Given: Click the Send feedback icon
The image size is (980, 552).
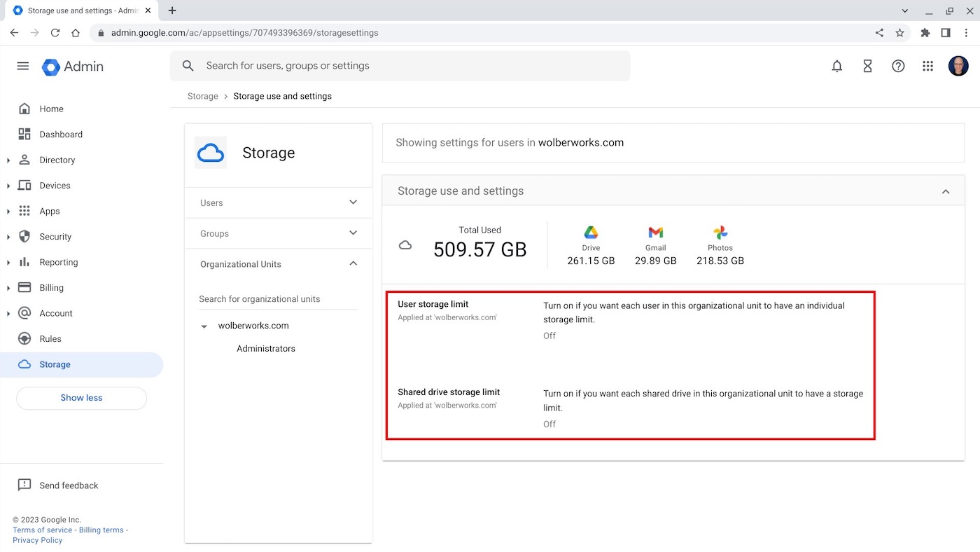Looking at the screenshot, I should [24, 485].
